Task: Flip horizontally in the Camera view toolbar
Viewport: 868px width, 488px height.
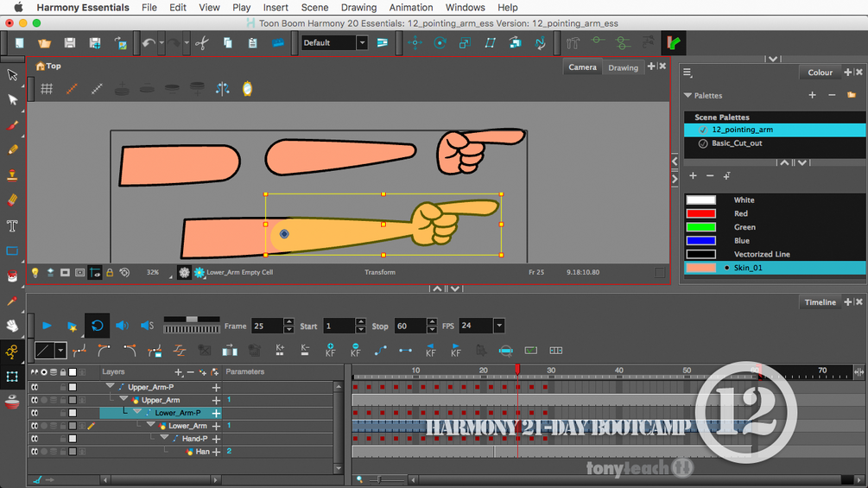Action: [x=223, y=88]
